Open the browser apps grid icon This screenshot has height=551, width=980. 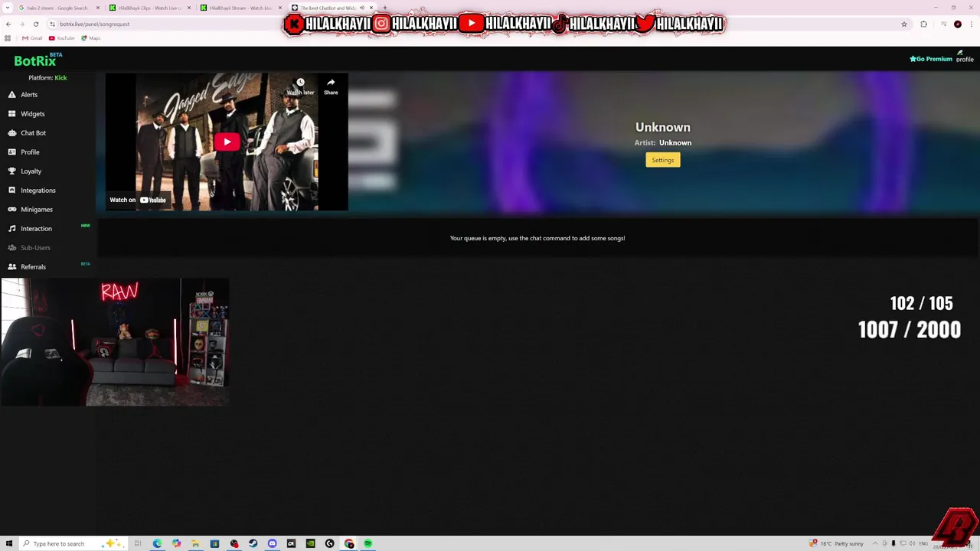point(8,38)
